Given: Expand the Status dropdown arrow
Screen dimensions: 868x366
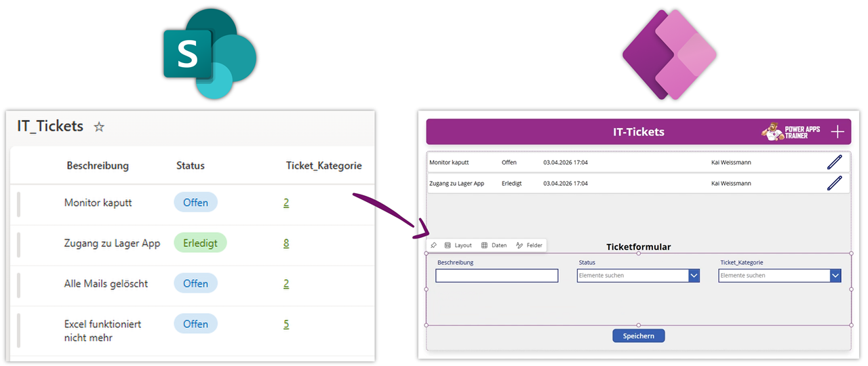Looking at the screenshot, I should [694, 275].
